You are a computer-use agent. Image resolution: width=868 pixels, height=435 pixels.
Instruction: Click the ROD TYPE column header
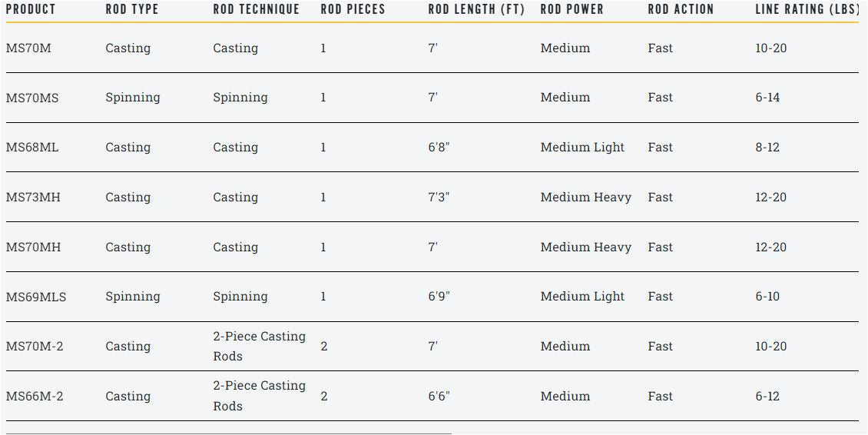point(131,9)
